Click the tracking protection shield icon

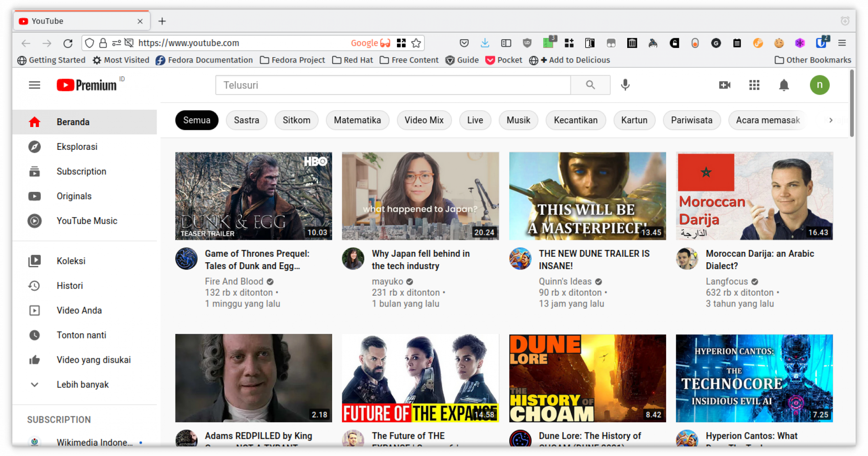[x=90, y=43]
